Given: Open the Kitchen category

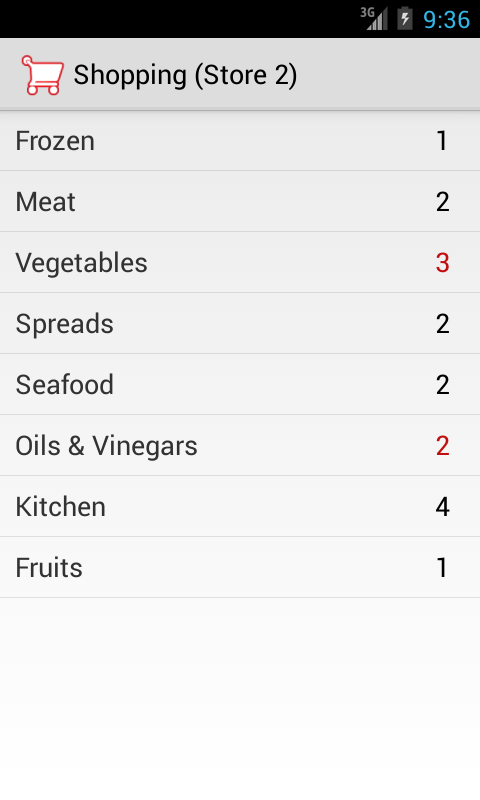Looking at the screenshot, I should [240, 506].
